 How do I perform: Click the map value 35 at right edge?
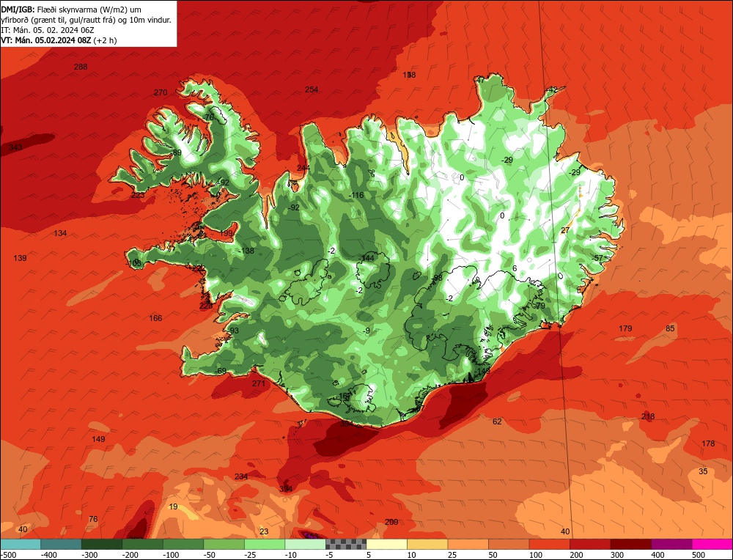point(703,471)
